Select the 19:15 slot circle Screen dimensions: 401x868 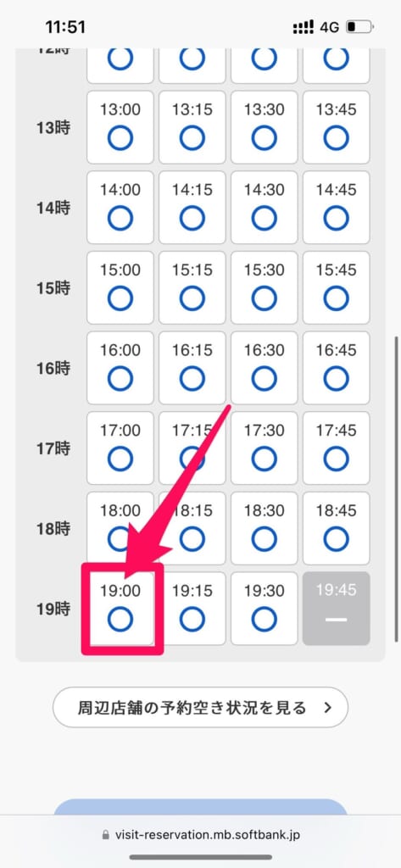pyautogui.click(x=192, y=620)
